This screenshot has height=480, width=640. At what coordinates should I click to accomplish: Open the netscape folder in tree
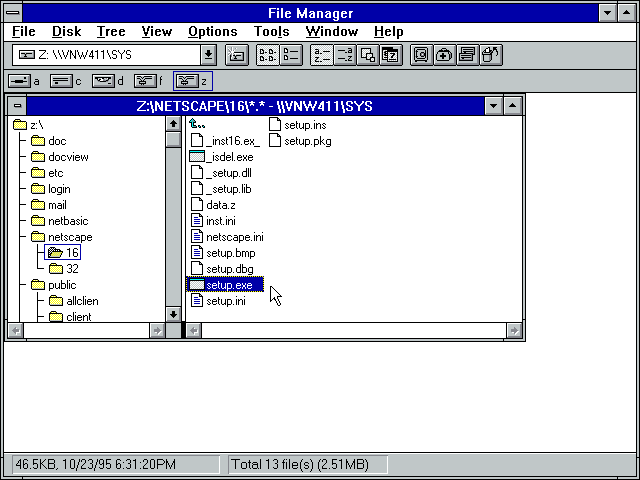(62, 237)
